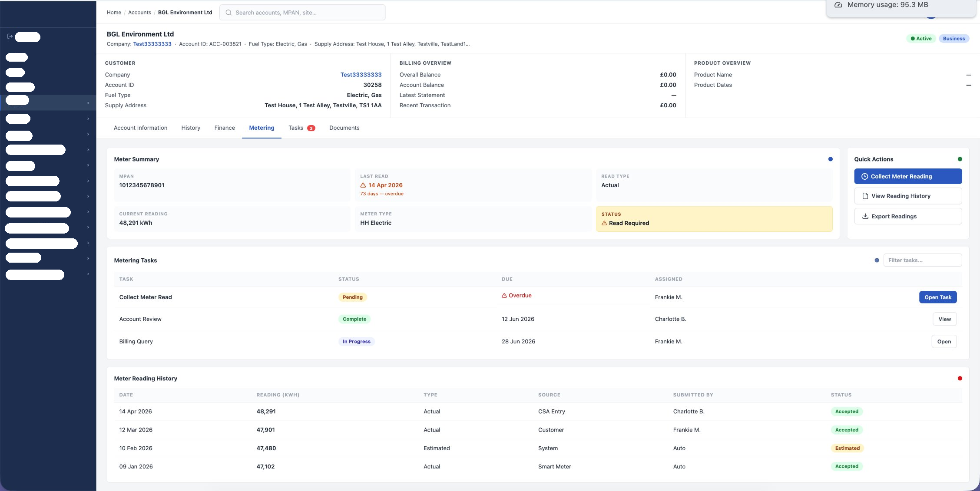This screenshot has height=491, width=980.
Task: Open the Tasks tab with badge 3
Action: point(301,128)
